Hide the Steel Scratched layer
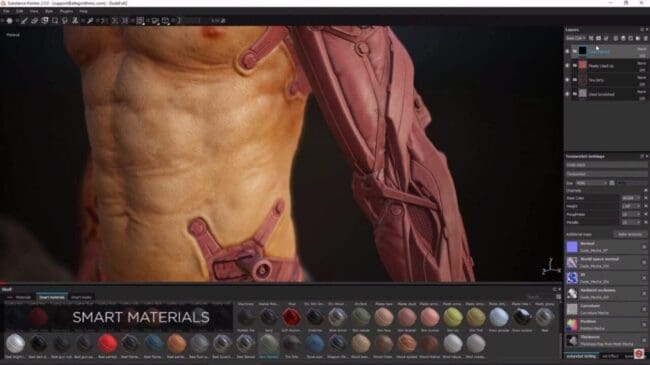This screenshot has width=650, height=365. [568, 94]
